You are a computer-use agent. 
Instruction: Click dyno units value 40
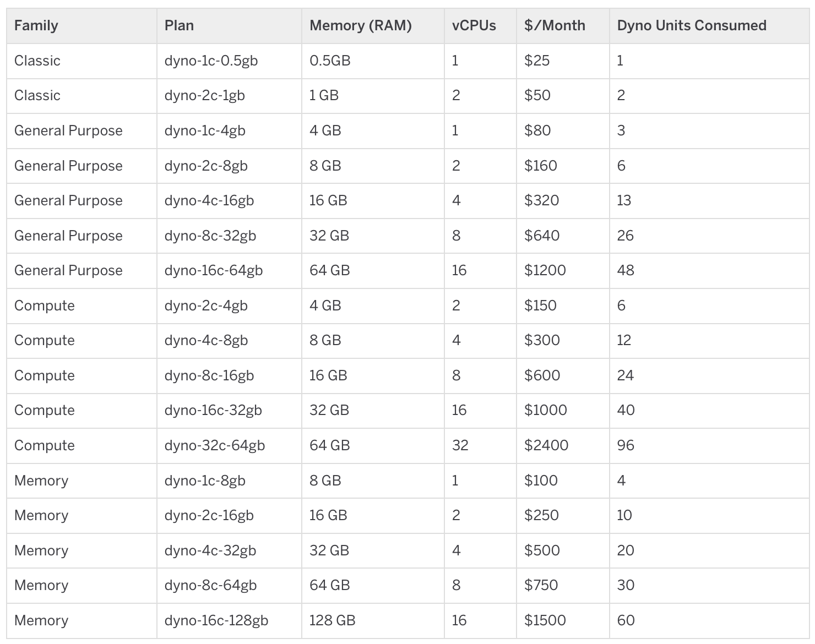pyautogui.click(x=626, y=410)
